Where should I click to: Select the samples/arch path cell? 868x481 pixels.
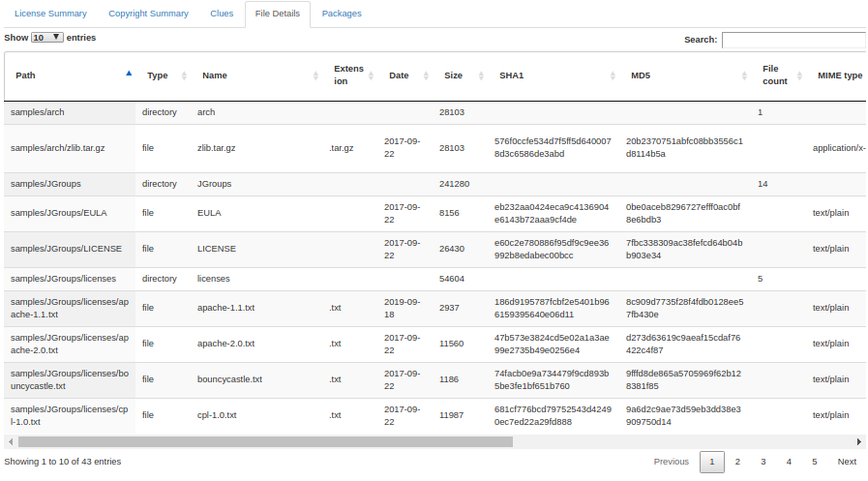(70, 112)
